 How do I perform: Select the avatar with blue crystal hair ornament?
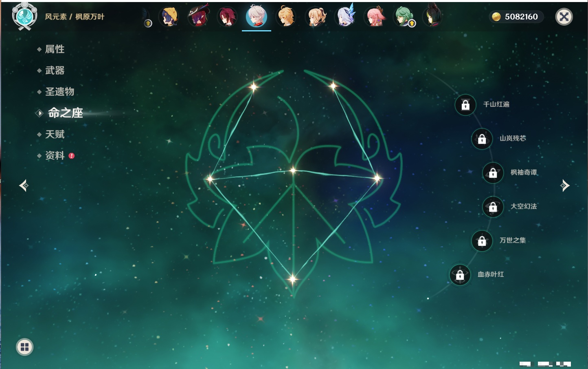tap(345, 17)
